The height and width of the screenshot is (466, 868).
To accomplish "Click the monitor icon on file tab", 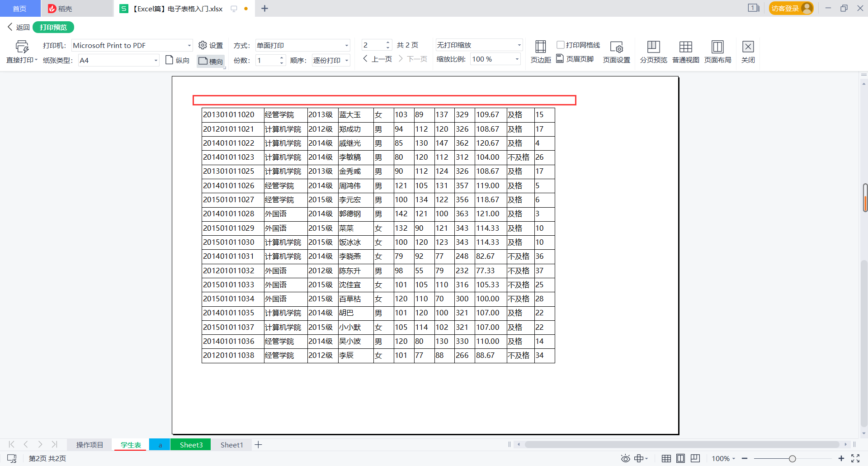I will [234, 9].
